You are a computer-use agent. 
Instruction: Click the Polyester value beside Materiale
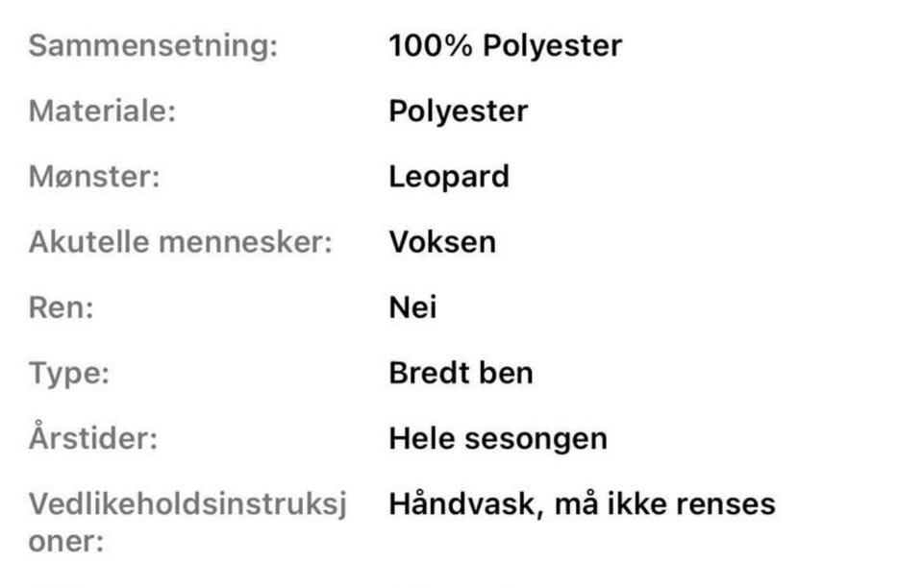458,111
